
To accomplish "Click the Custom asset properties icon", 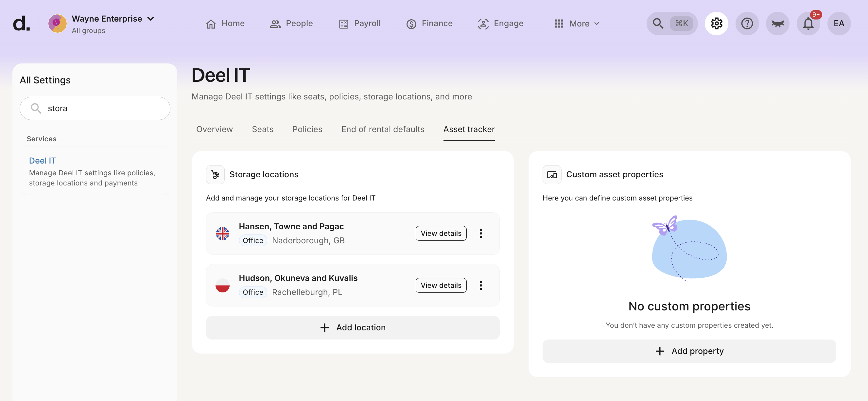I will tap(552, 175).
